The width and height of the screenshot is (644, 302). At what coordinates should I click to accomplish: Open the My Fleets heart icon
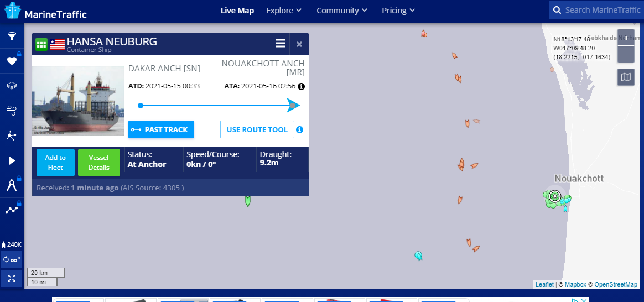click(12, 61)
